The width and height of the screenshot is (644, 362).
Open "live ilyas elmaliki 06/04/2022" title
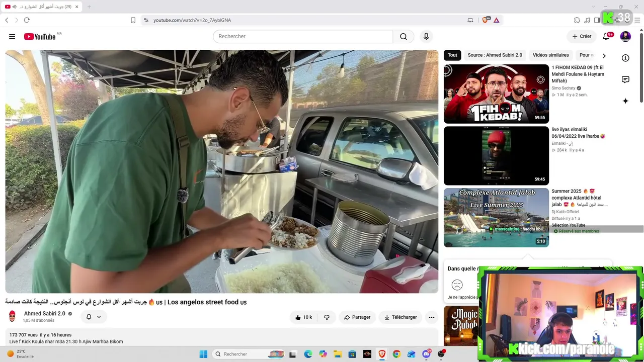(578, 133)
